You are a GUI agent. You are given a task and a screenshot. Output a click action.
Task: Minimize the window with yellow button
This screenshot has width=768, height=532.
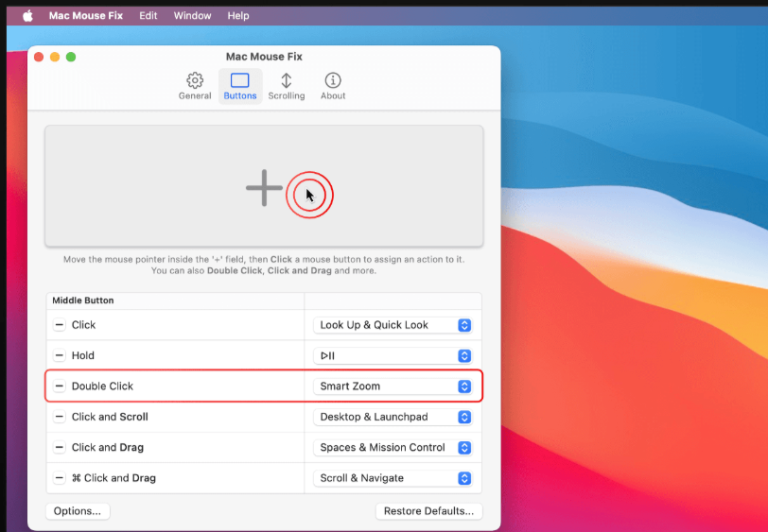coord(55,57)
